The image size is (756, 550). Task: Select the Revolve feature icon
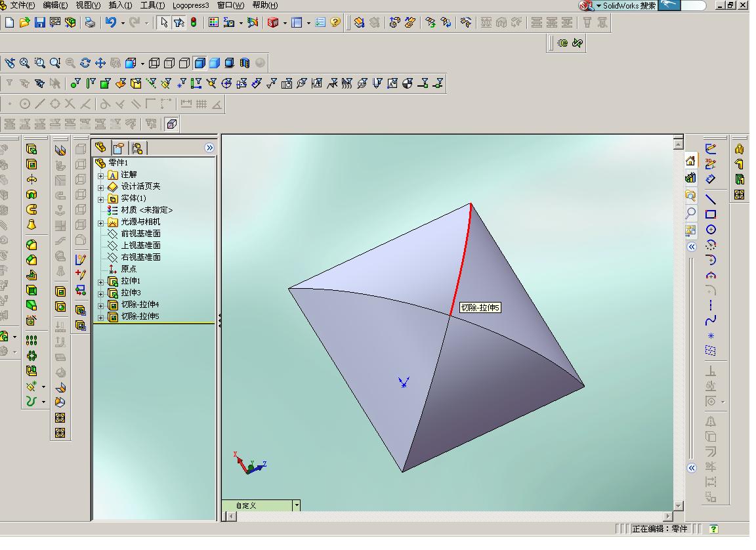(x=31, y=180)
